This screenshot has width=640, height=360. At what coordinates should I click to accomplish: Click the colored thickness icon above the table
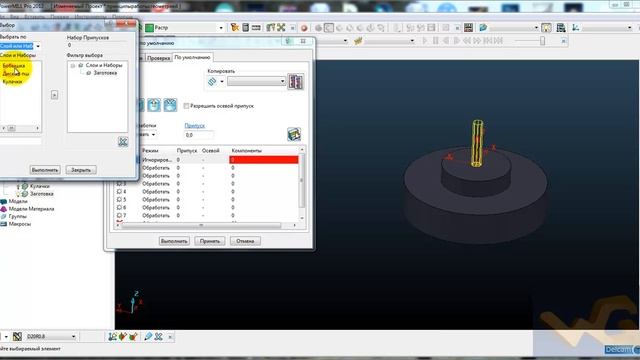294,134
